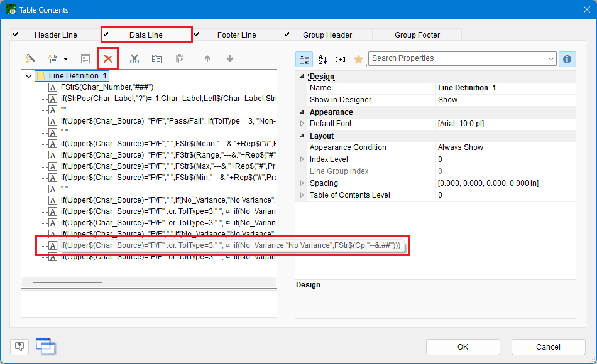Image resolution: width=597 pixels, height=364 pixels.
Task: Expand the Index Level property
Action: pyautogui.click(x=302, y=159)
